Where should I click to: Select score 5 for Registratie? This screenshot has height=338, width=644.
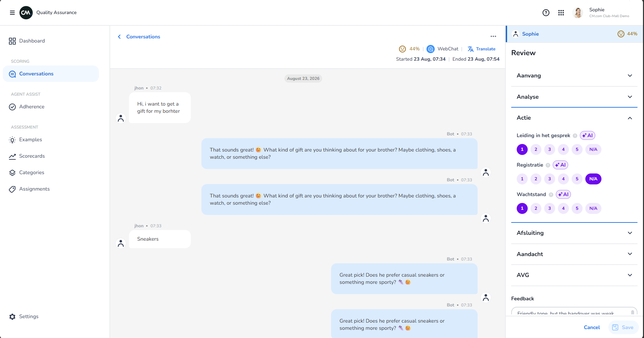click(577, 179)
